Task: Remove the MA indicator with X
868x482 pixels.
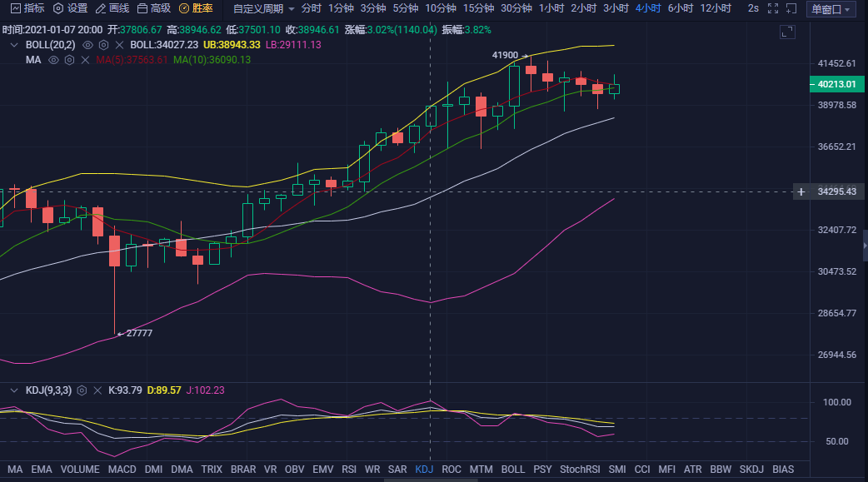Action: (85, 60)
